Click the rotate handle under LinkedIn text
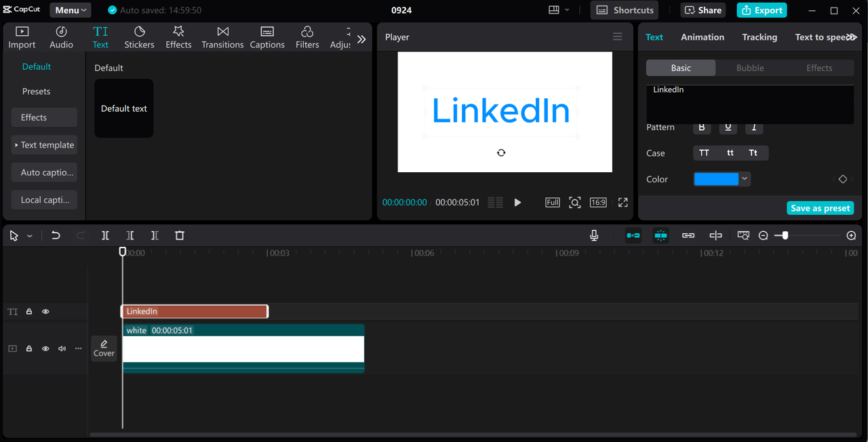Image resolution: width=868 pixels, height=442 pixels. (x=501, y=153)
